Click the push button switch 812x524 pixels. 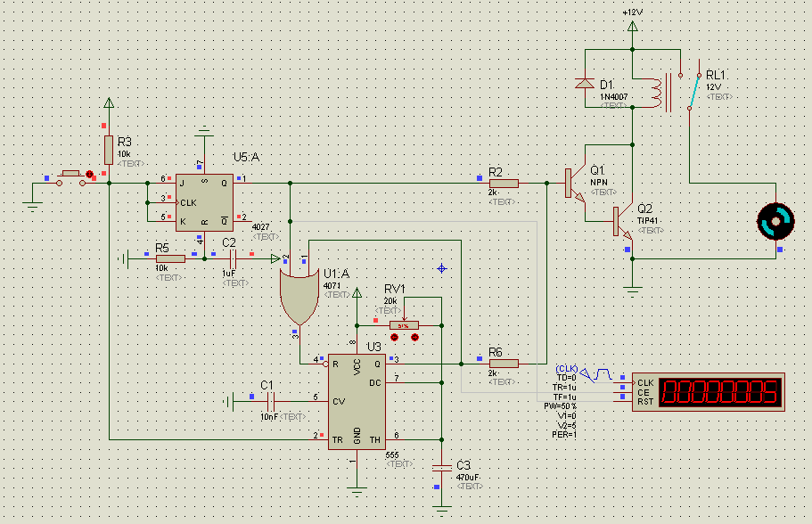71,177
